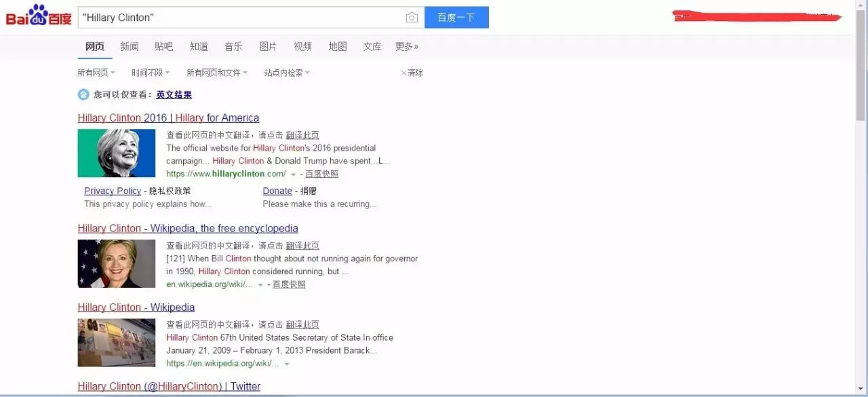Open "Wikipedia, the free encyclopedia" result
Image resolution: width=868 pixels, height=397 pixels.
(188, 229)
